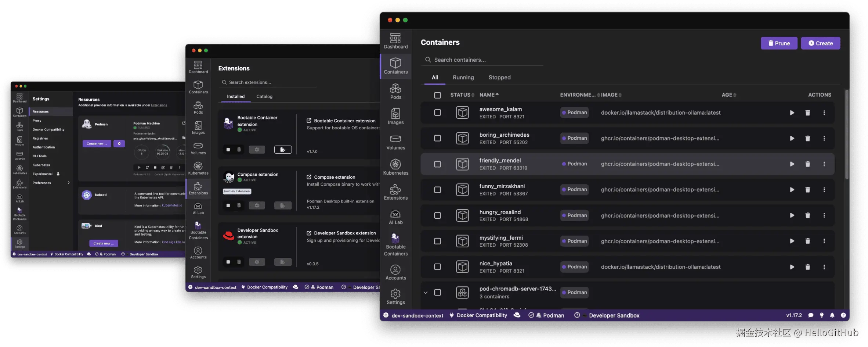Open Settings icon in the Settings window sidebar
This screenshot has width=868, height=347.
(20, 243)
